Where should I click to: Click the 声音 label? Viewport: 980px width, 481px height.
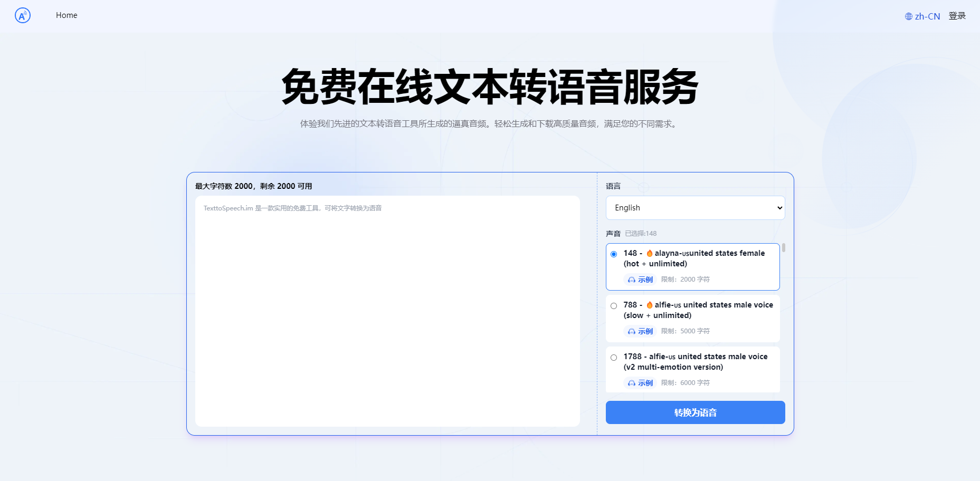point(613,234)
